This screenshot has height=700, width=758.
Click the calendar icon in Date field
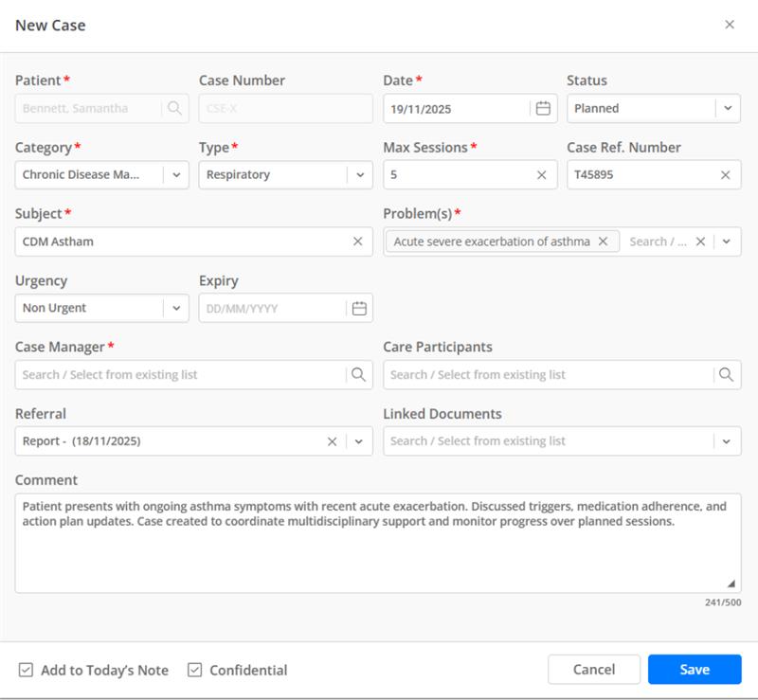click(x=543, y=109)
